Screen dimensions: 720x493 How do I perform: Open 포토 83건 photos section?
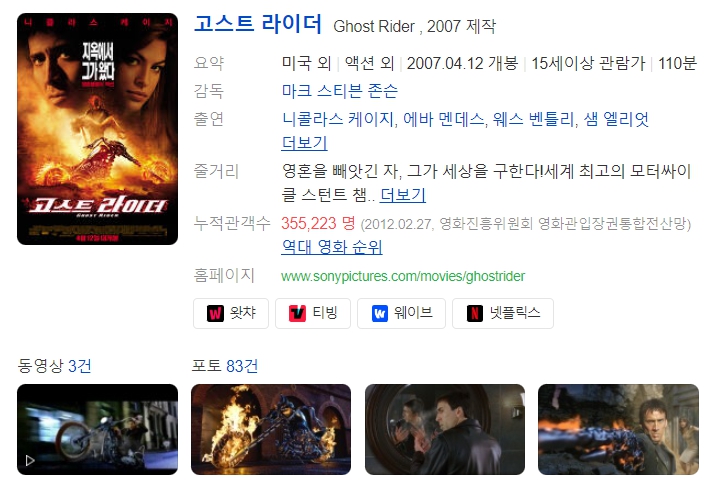[225, 366]
